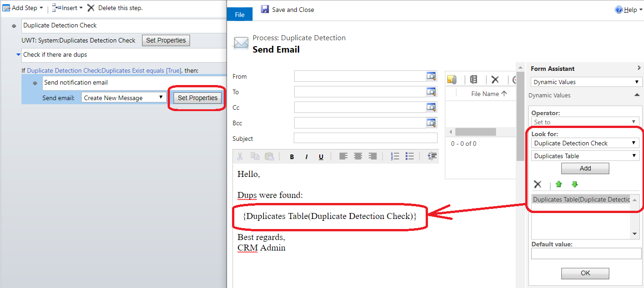Screen dimensions: 644x288
Task: Toggle bold formatting in email body
Action: click(x=292, y=157)
